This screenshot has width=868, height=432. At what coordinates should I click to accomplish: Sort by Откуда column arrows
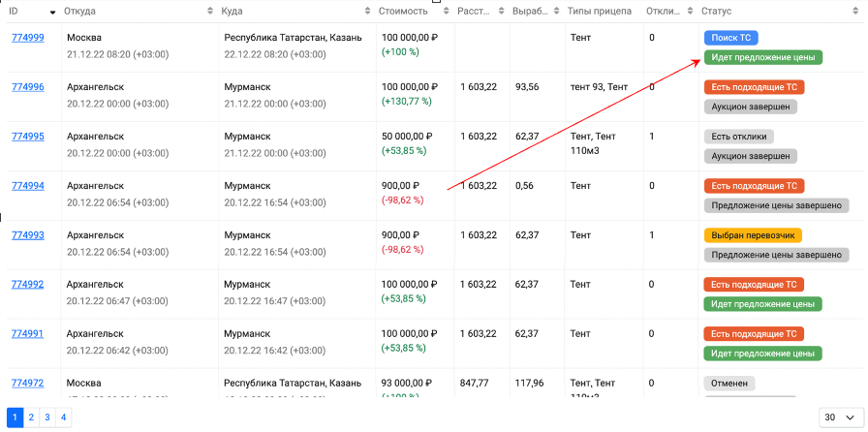tap(210, 11)
